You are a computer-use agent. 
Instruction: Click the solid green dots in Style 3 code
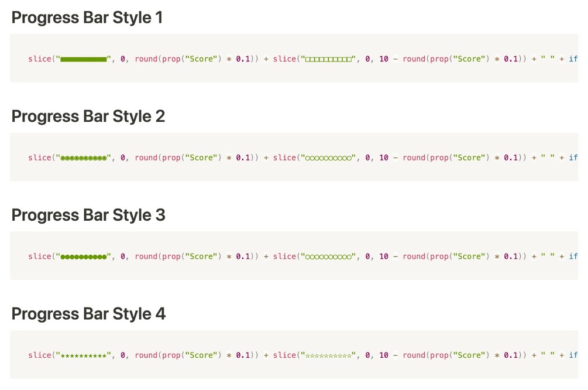point(84,256)
